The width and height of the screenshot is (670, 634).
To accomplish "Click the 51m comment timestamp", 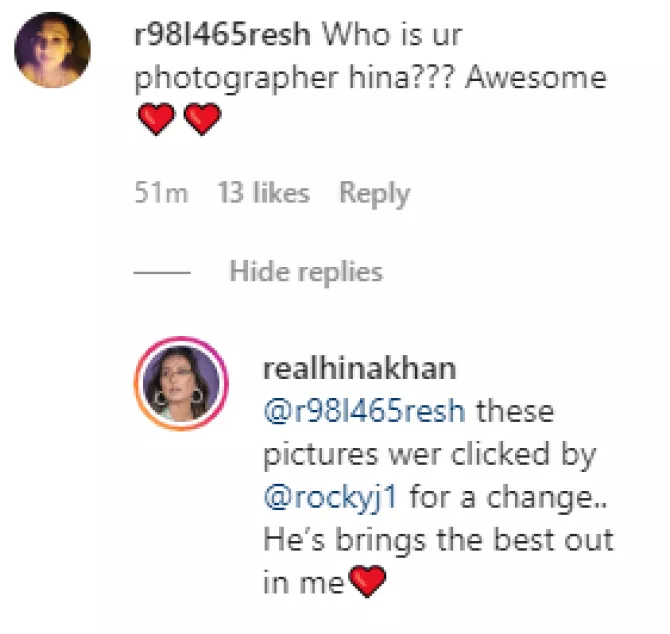I will (x=161, y=193).
